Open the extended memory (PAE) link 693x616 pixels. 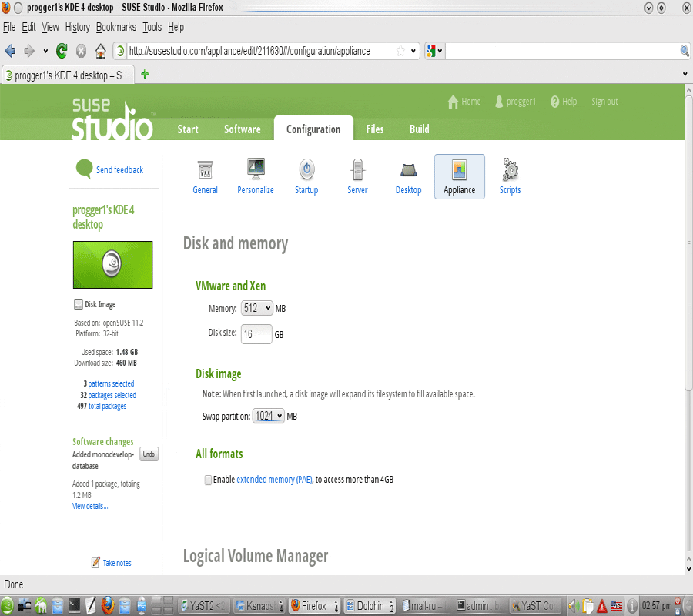pos(274,480)
